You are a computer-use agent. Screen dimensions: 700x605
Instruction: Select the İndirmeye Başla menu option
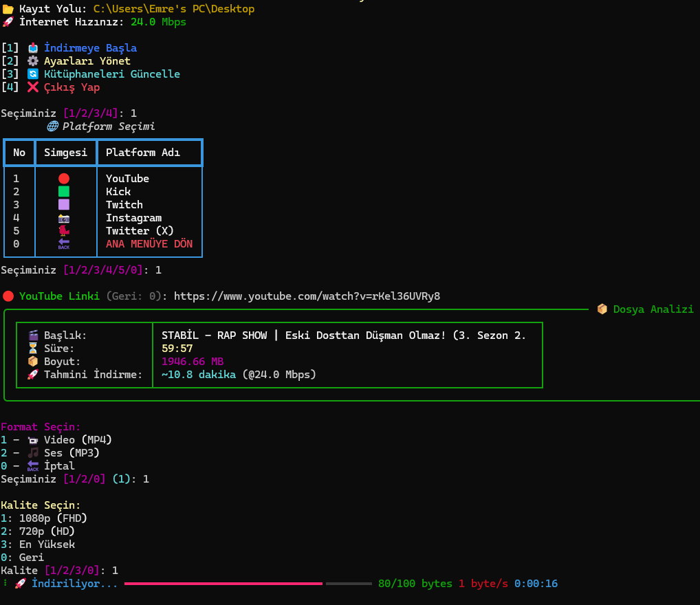90,47
